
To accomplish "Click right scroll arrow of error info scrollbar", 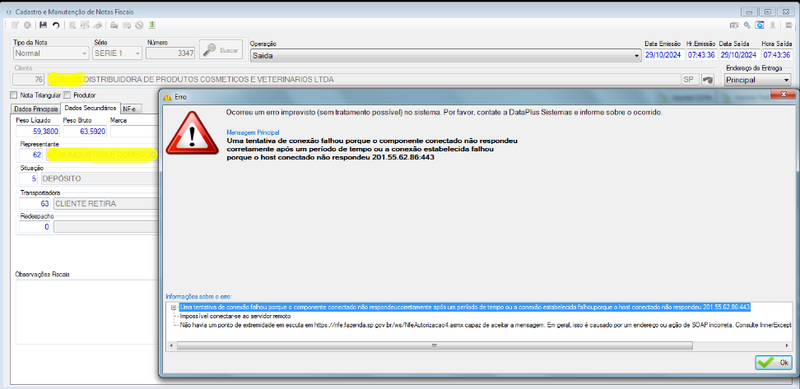I will coord(787,346).
